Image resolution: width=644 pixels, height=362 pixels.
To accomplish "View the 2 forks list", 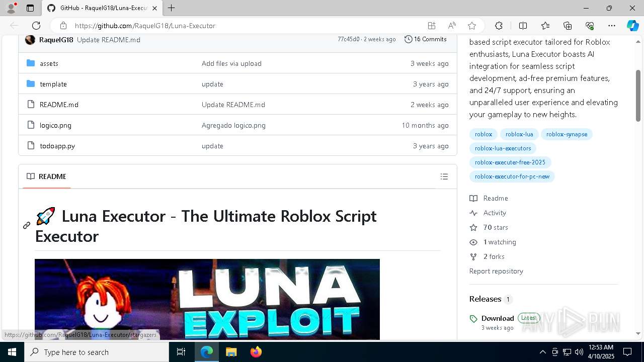I will (x=487, y=256).
